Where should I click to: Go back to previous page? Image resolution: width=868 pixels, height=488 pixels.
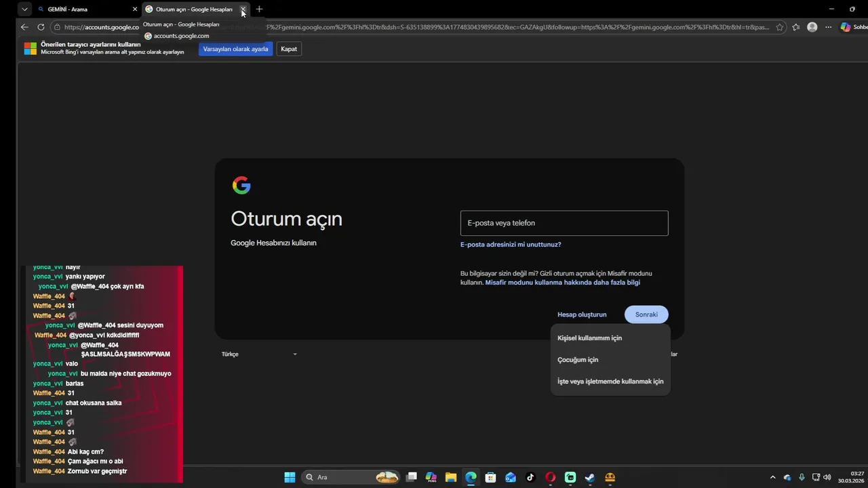coord(24,27)
